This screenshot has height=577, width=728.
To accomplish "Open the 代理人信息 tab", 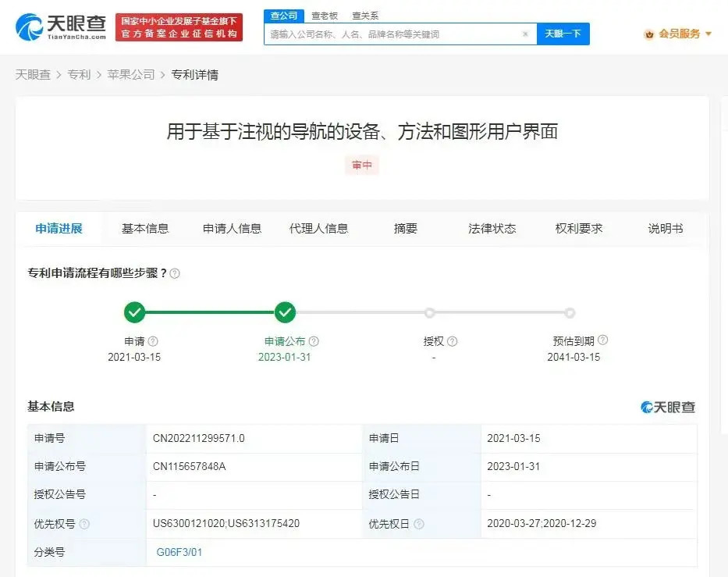I will tap(318, 229).
